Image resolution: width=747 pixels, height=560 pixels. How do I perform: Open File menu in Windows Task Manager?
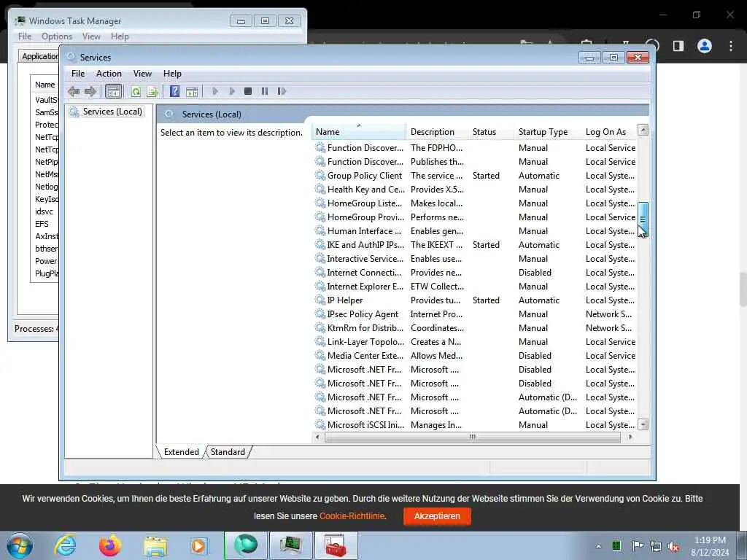pos(25,36)
